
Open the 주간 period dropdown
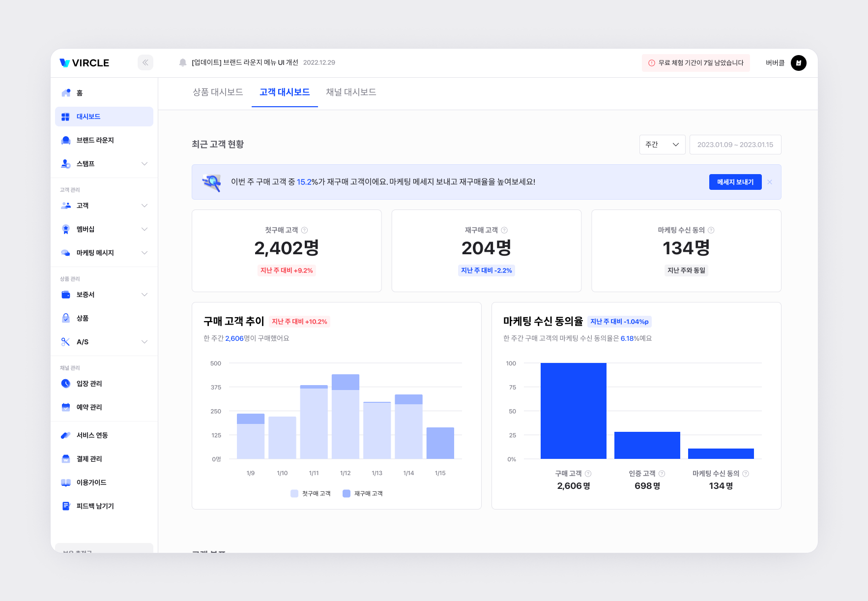[662, 145]
